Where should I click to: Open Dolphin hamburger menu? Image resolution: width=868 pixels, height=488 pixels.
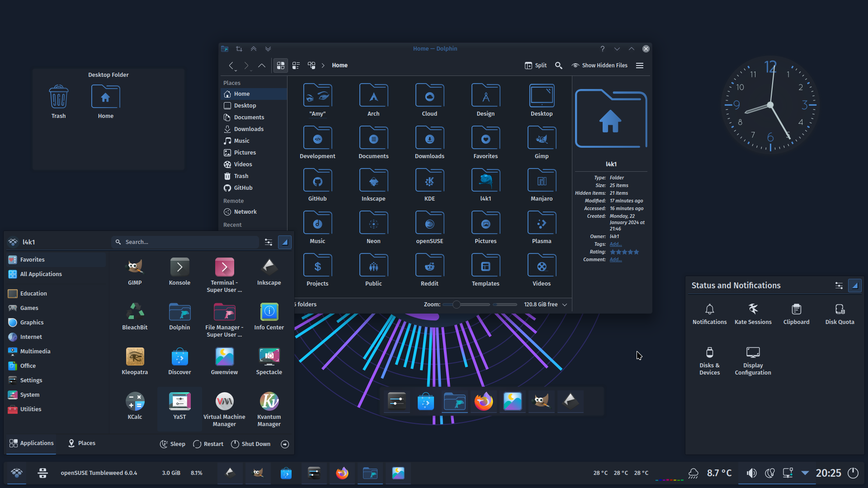(x=640, y=66)
